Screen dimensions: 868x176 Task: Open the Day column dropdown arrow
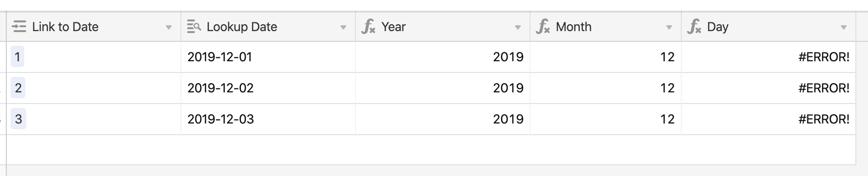844,28
